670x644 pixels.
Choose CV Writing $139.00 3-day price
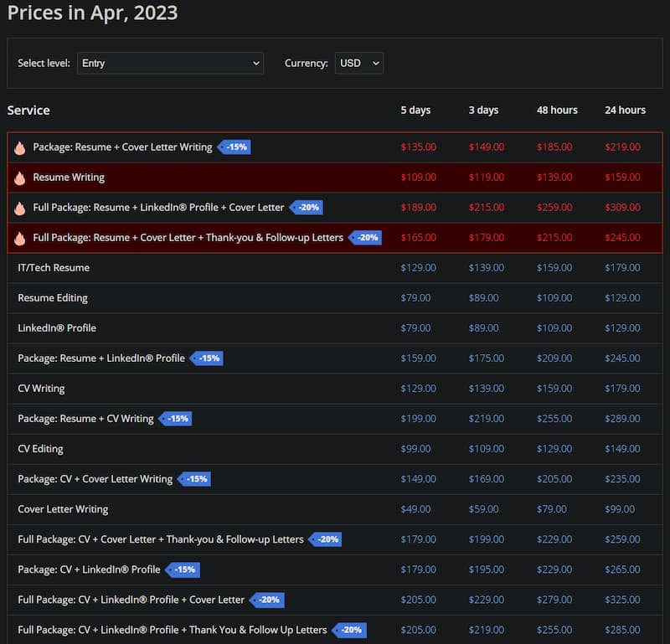coord(487,389)
